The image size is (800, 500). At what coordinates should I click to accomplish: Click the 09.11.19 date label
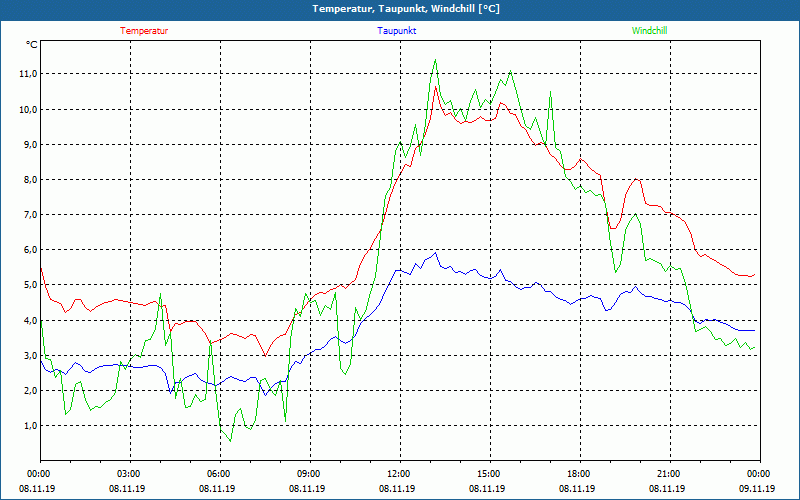757,489
